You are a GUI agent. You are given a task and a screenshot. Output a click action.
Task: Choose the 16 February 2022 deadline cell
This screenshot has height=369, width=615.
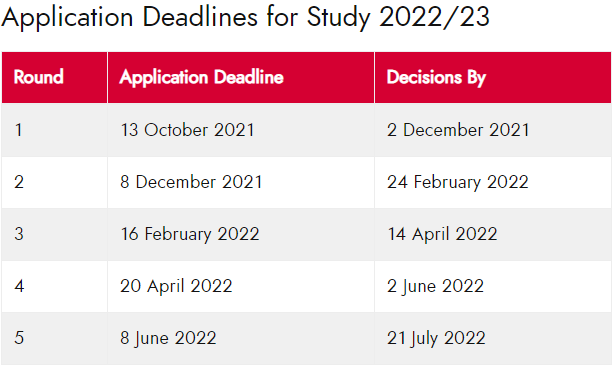tap(241, 234)
